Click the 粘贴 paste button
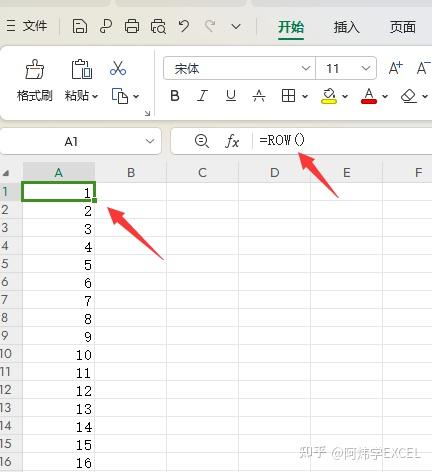432x472 pixels. [81, 81]
